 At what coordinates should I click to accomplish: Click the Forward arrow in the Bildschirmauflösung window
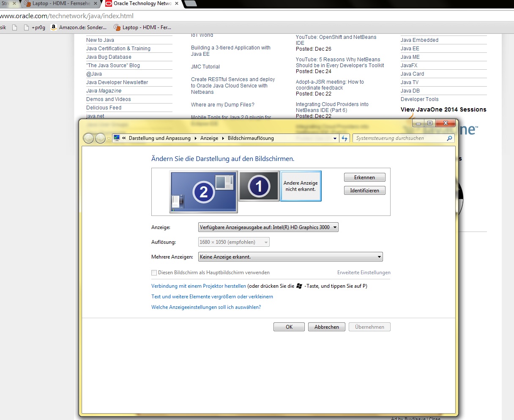click(100, 138)
